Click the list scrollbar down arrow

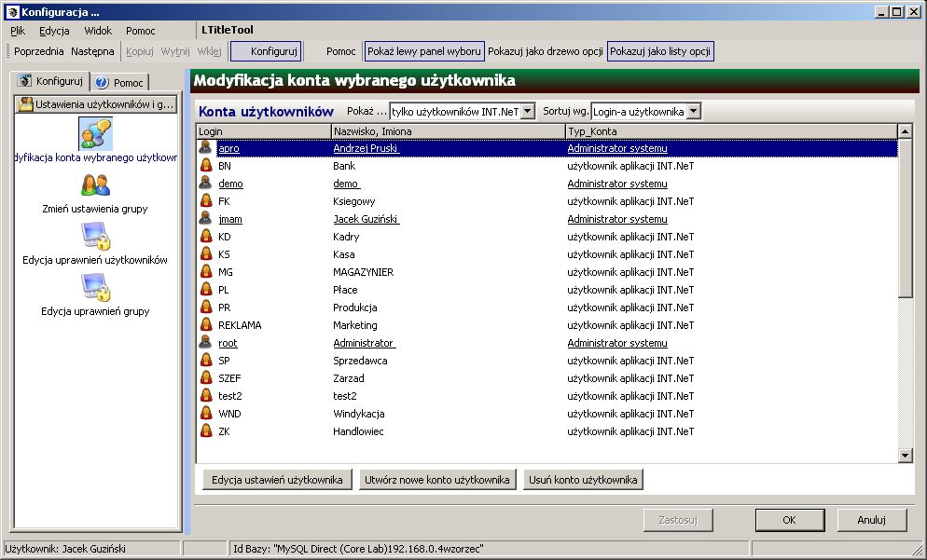click(906, 455)
